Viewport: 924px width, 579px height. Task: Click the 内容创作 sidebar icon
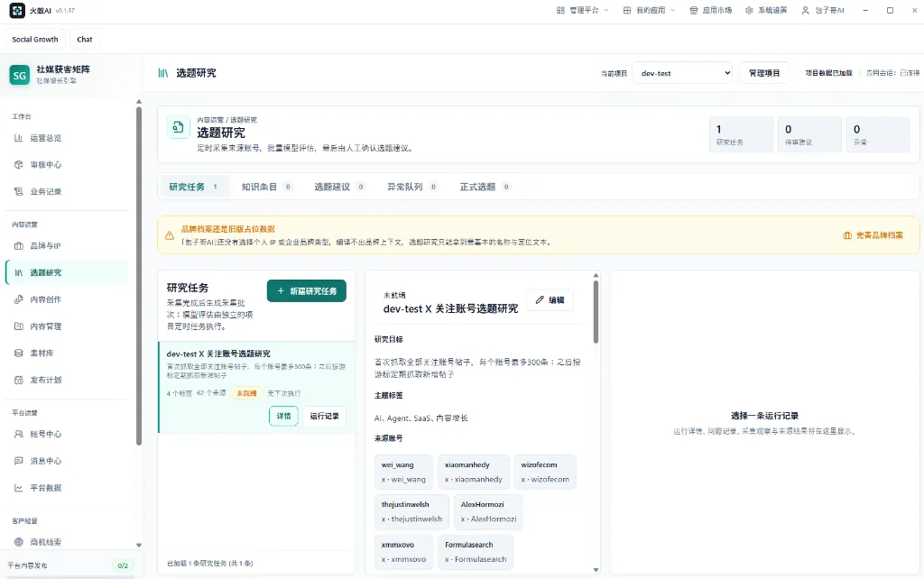pyautogui.click(x=18, y=299)
